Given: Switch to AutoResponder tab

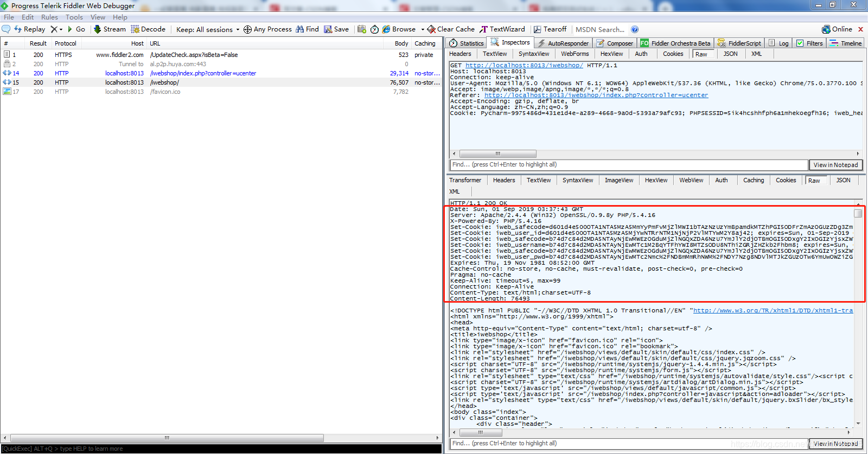Looking at the screenshot, I should click(x=563, y=43).
